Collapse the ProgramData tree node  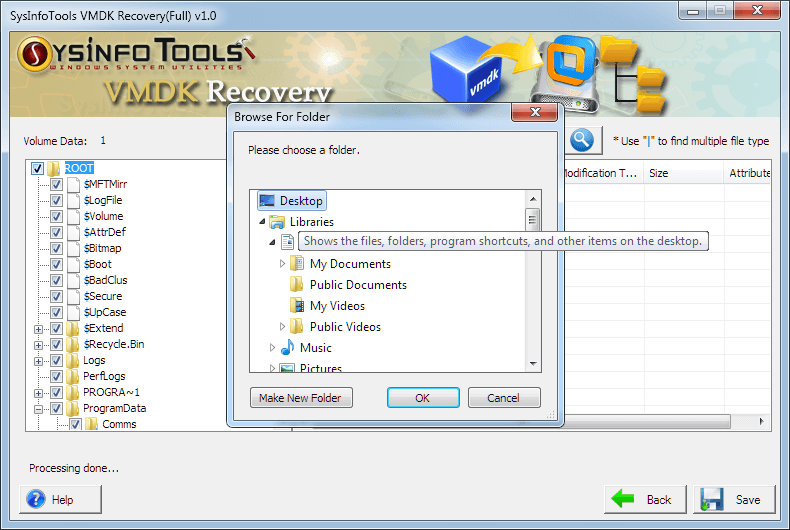[x=39, y=408]
